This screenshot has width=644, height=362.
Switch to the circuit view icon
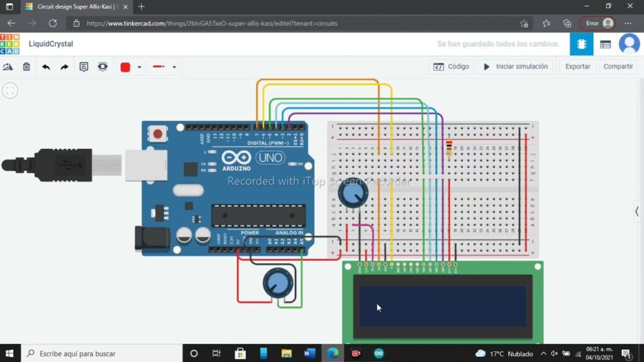tap(581, 44)
